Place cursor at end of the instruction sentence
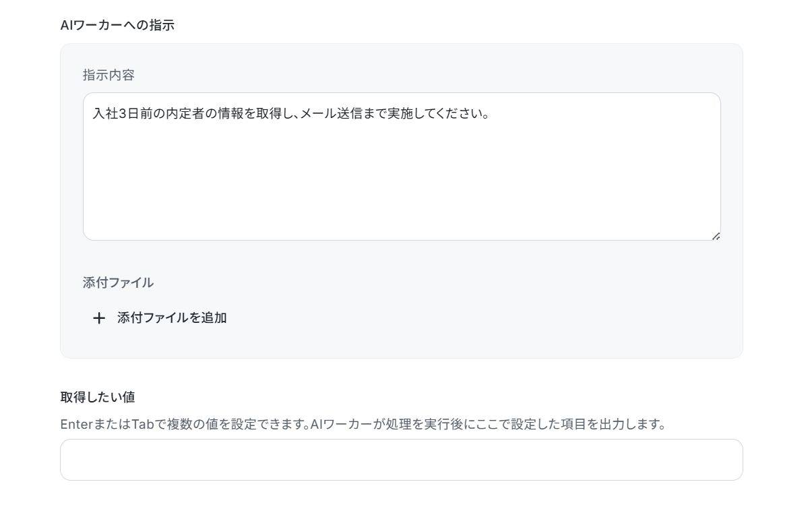 pos(489,113)
